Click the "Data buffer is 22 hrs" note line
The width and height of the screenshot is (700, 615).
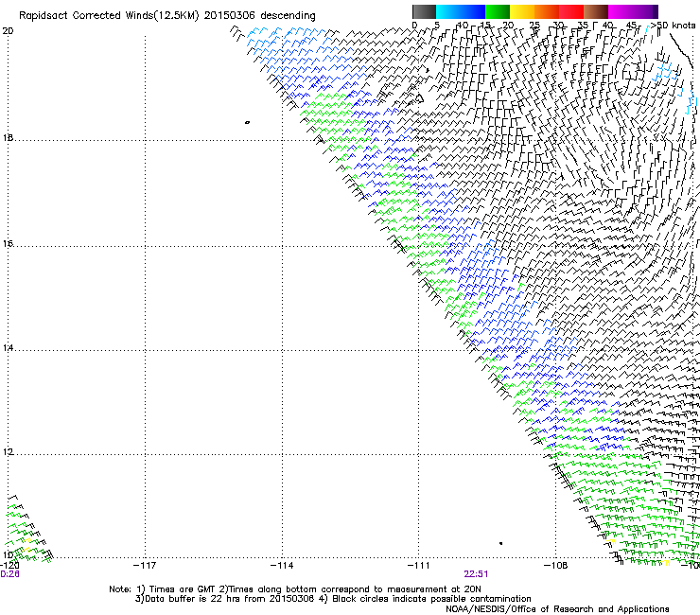333,599
